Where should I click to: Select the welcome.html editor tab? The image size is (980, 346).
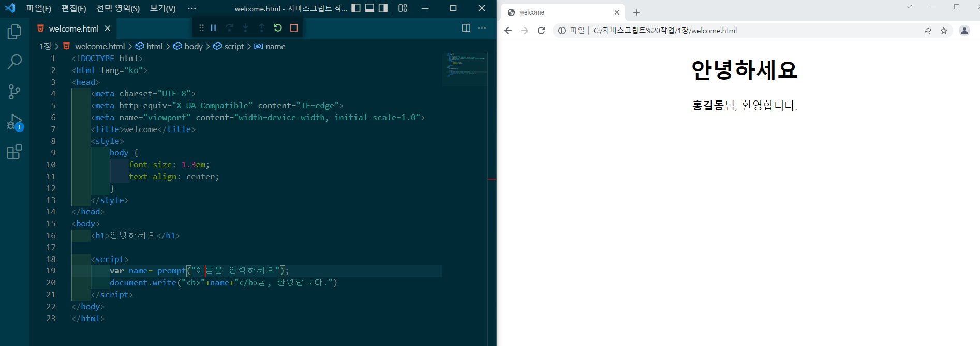[x=73, y=28]
